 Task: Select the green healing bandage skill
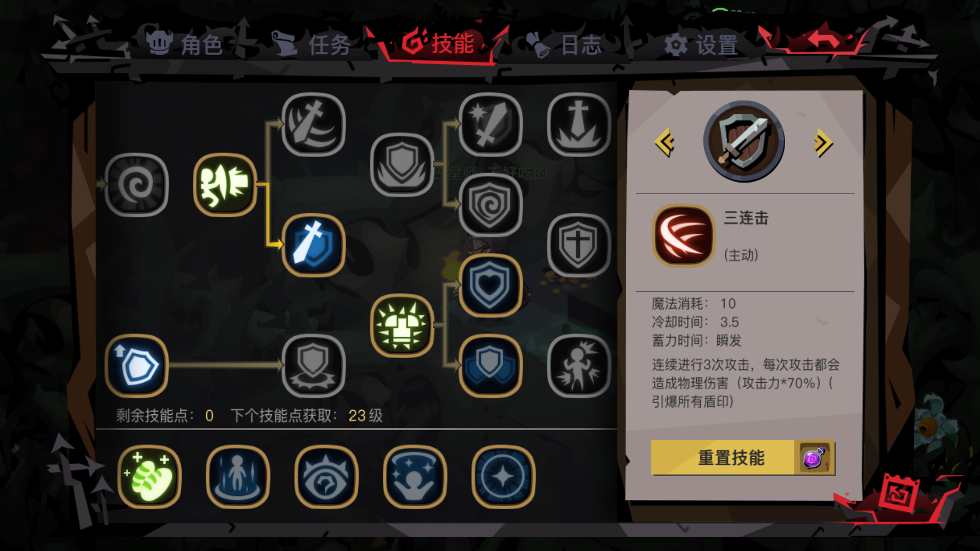[x=150, y=477]
